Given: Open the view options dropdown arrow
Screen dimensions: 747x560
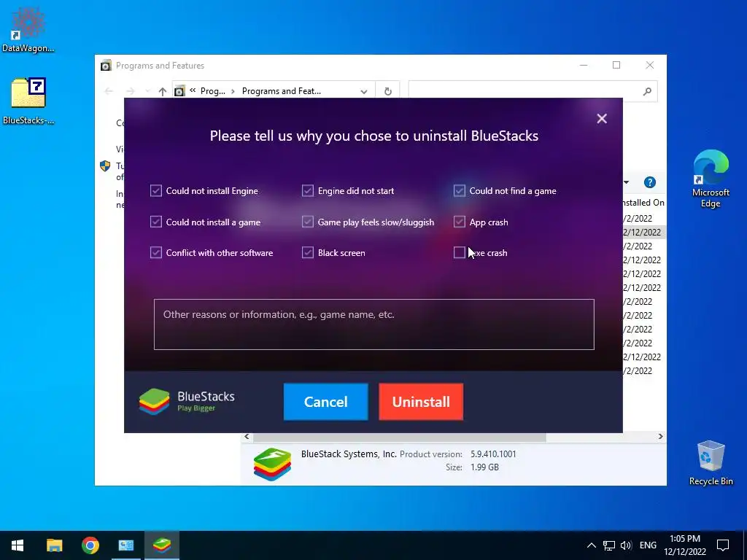Looking at the screenshot, I should [627, 182].
